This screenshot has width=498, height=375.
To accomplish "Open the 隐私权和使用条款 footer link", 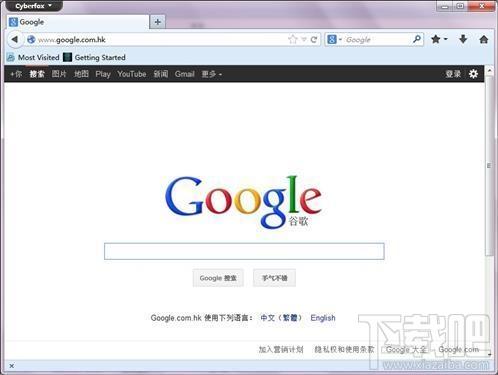I will pyautogui.click(x=344, y=349).
